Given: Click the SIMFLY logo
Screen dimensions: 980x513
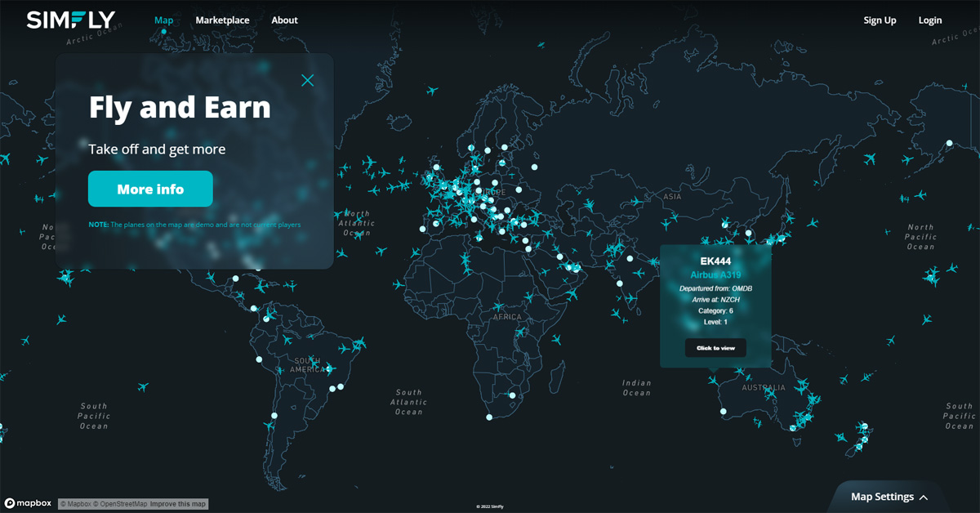Looking at the screenshot, I should click(71, 20).
